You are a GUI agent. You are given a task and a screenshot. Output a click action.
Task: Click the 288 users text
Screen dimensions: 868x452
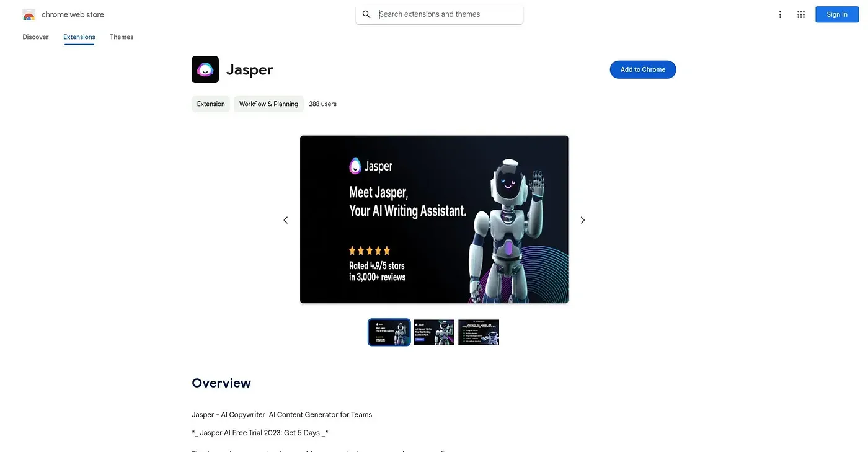click(x=322, y=104)
